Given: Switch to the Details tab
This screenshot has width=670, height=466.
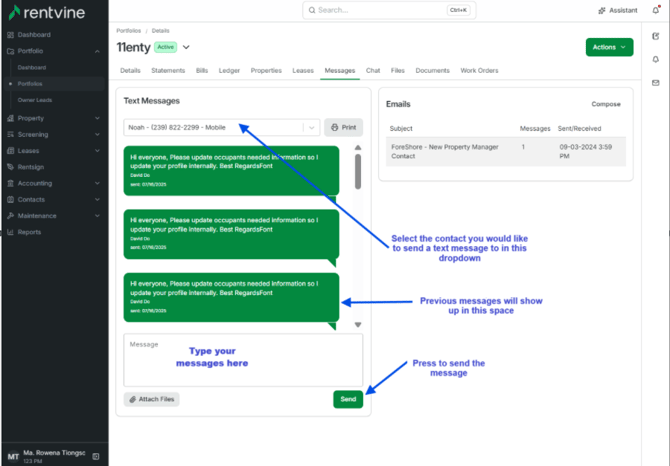Looking at the screenshot, I should 130,70.
